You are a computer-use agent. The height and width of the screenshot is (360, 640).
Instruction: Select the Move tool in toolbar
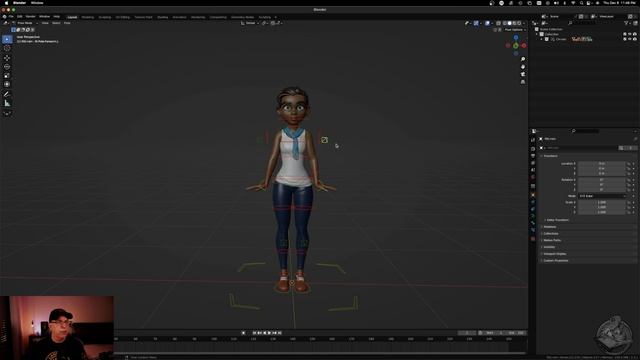7,58
